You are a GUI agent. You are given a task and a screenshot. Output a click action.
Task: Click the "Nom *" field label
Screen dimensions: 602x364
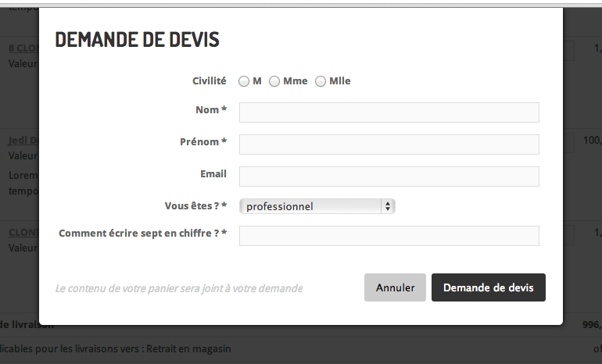tap(210, 110)
